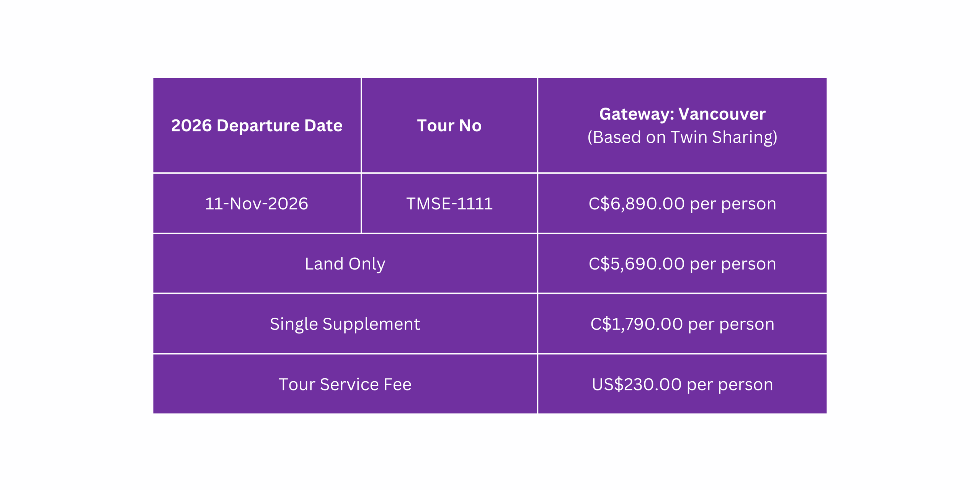Select the Land Only row label
980x490 pixels.
point(345,264)
